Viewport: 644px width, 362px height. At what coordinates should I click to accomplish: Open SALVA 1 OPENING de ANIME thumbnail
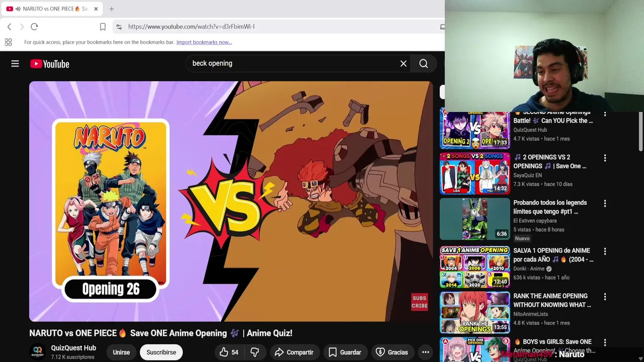pyautogui.click(x=475, y=266)
